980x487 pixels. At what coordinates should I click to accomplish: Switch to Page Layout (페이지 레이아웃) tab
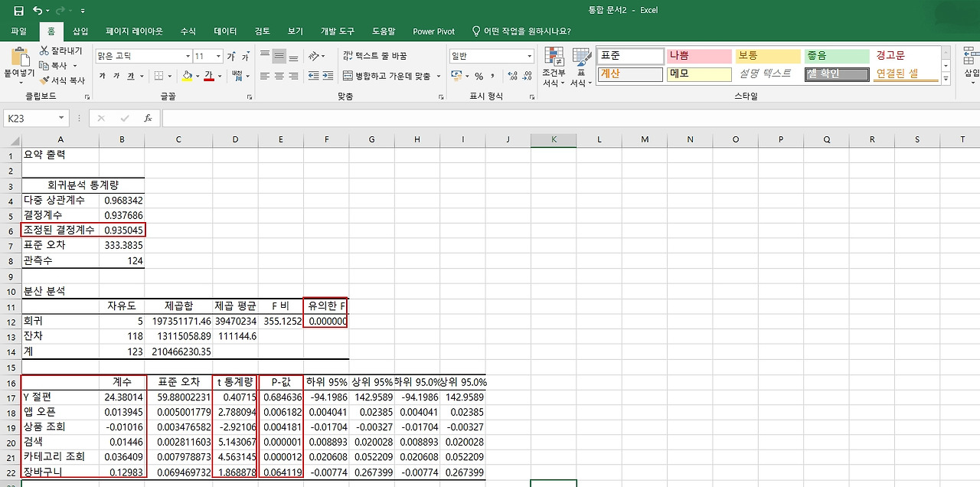tap(134, 31)
